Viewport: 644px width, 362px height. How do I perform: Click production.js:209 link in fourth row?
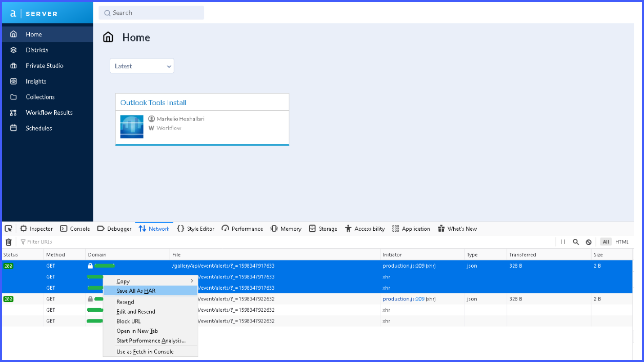coord(404,299)
